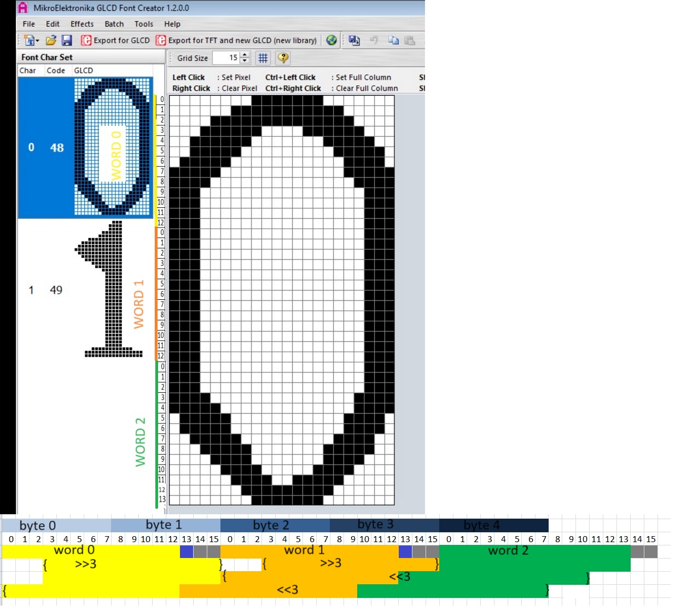Screen dimensions: 675x616
Task: Expand the New Font dropdown arrow
Action: coord(37,41)
